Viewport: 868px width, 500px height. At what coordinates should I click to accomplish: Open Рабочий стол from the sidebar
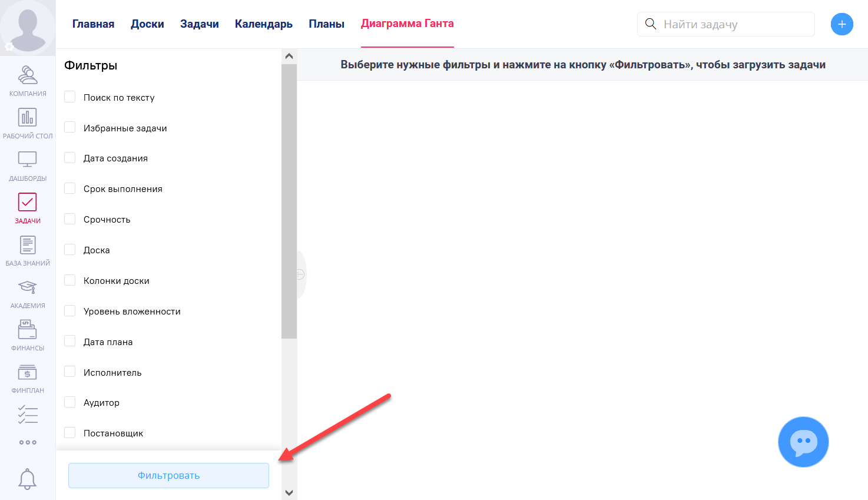pos(28,123)
